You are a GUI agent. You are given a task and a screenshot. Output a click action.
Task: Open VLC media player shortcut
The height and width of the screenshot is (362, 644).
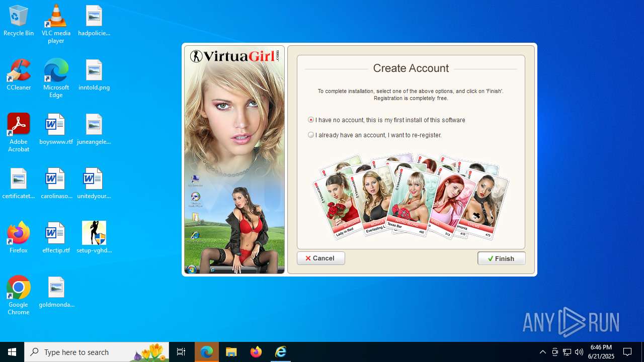pyautogui.click(x=56, y=24)
